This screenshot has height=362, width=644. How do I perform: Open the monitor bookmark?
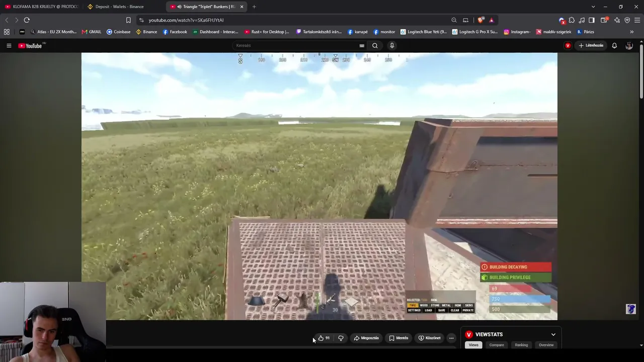384,32
